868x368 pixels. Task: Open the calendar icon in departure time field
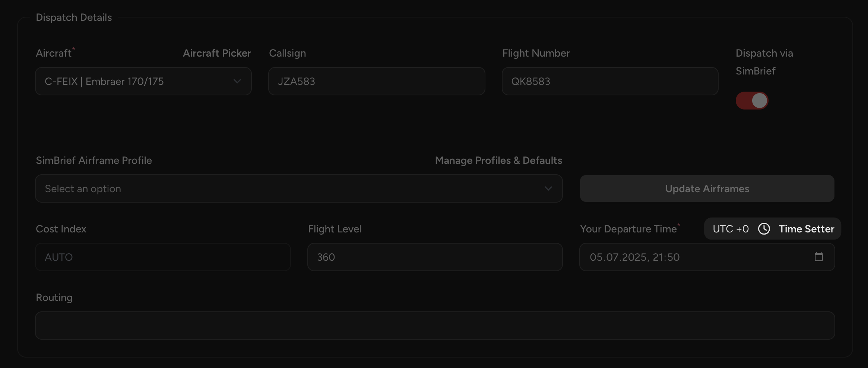(818, 257)
